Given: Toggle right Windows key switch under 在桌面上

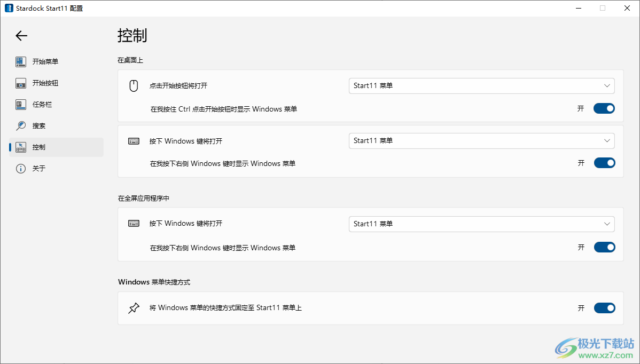Looking at the screenshot, I should [x=604, y=163].
